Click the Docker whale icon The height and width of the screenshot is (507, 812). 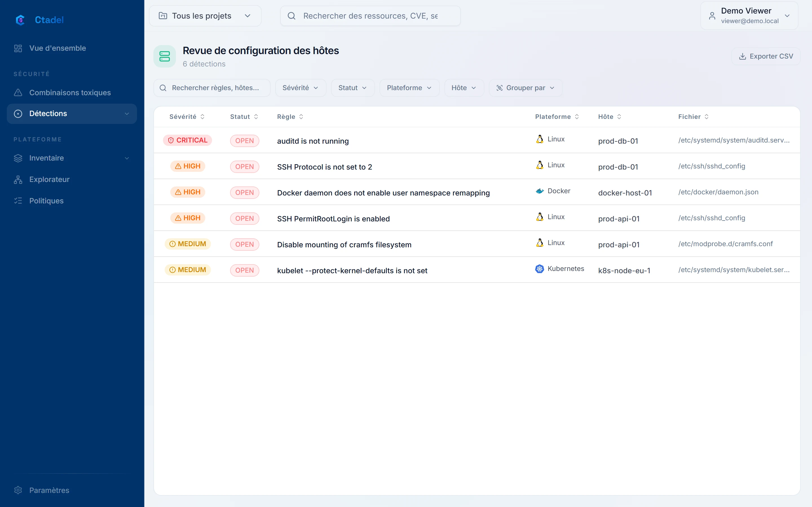tap(540, 191)
